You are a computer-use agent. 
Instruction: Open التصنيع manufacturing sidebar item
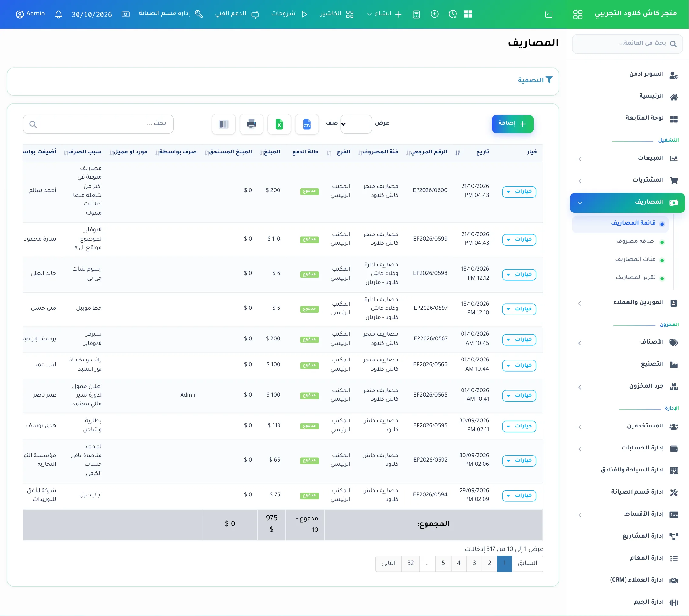[x=627, y=364]
